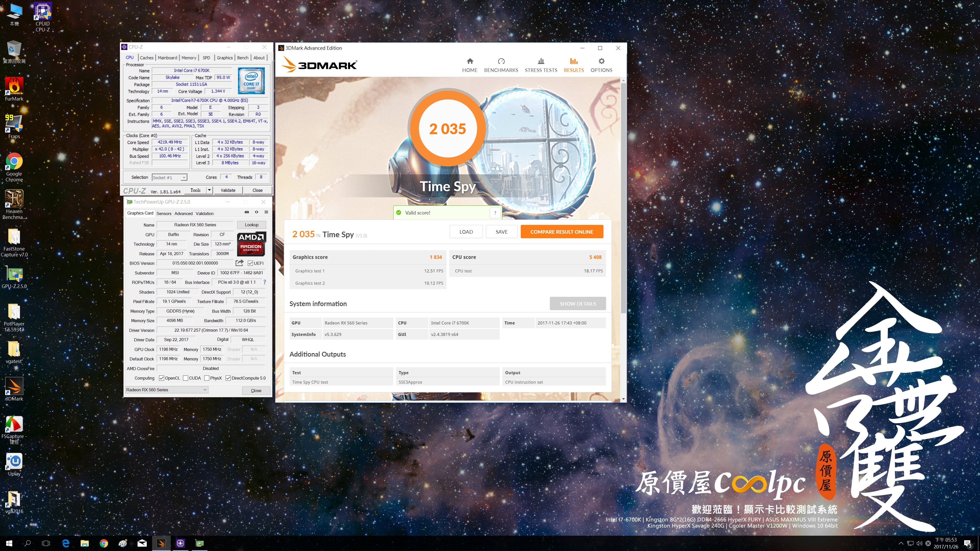Open the taskbar clock and date
The image size is (980, 551).
[945, 543]
